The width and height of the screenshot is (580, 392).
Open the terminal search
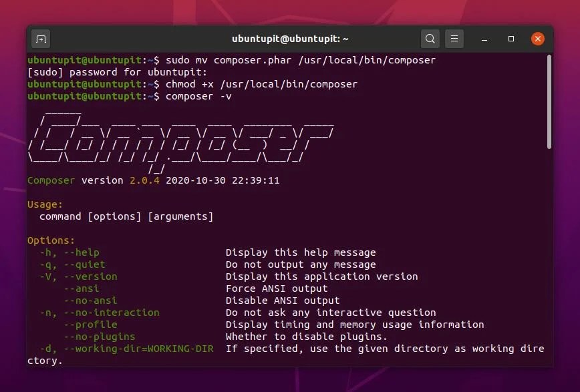(x=430, y=39)
